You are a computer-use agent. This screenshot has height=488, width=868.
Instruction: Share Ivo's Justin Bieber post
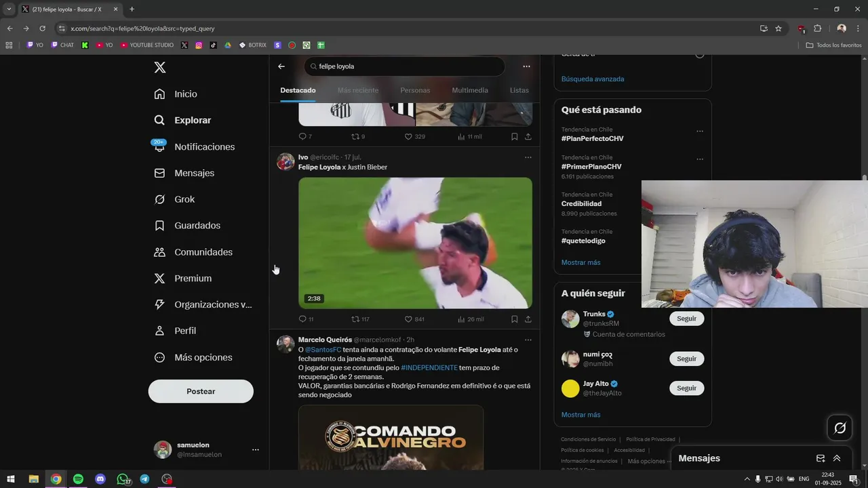click(528, 319)
